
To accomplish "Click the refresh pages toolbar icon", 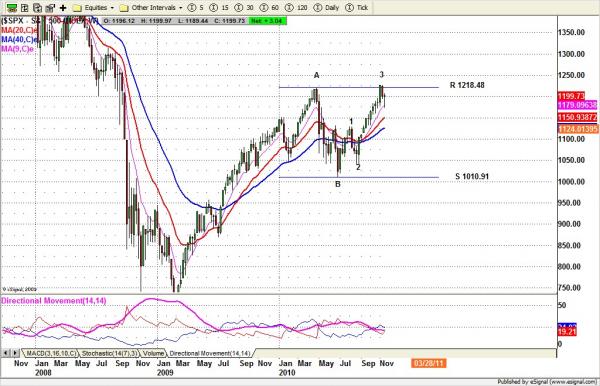I will tap(37, 8).
